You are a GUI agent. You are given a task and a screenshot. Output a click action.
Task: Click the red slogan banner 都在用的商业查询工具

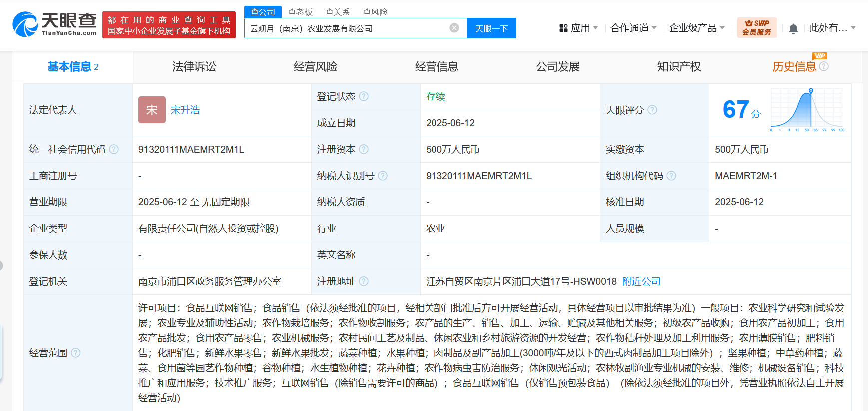pyautogui.click(x=169, y=25)
